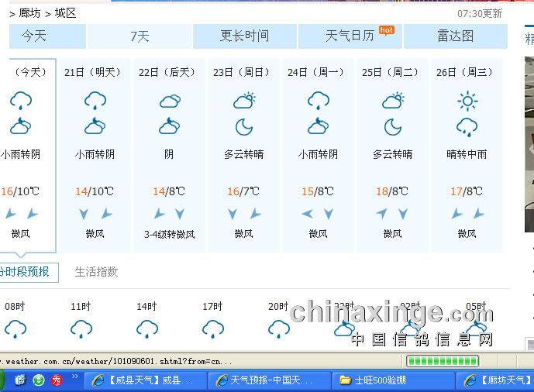
Task: Click the green quick launch icon in taskbar
Action: 38,380
